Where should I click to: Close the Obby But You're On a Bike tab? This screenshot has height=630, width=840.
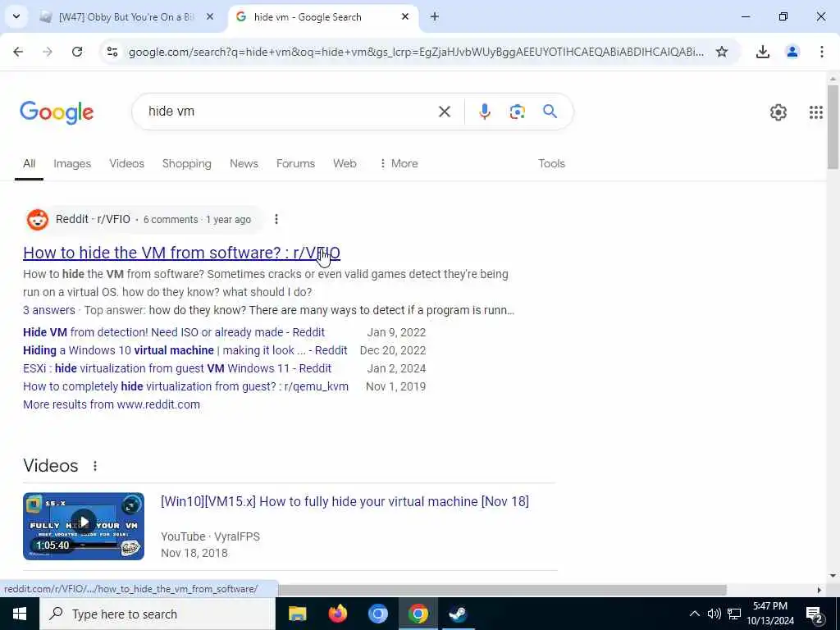tap(210, 17)
